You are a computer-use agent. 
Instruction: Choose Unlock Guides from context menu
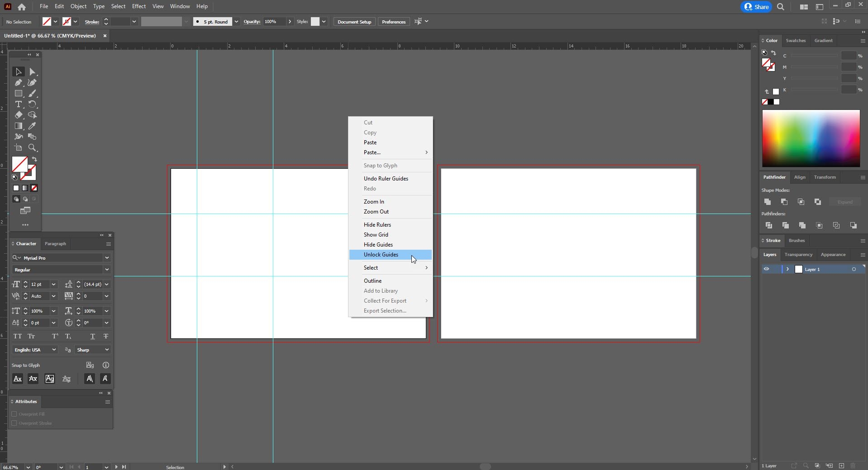tap(381, 255)
